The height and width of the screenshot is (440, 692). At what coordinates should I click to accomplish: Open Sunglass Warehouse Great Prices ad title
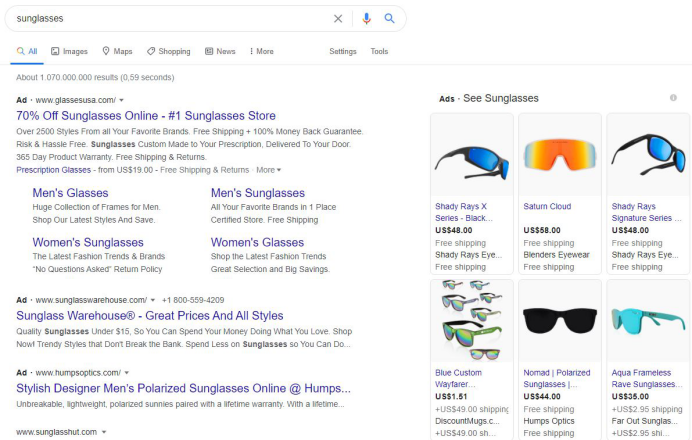point(150,316)
